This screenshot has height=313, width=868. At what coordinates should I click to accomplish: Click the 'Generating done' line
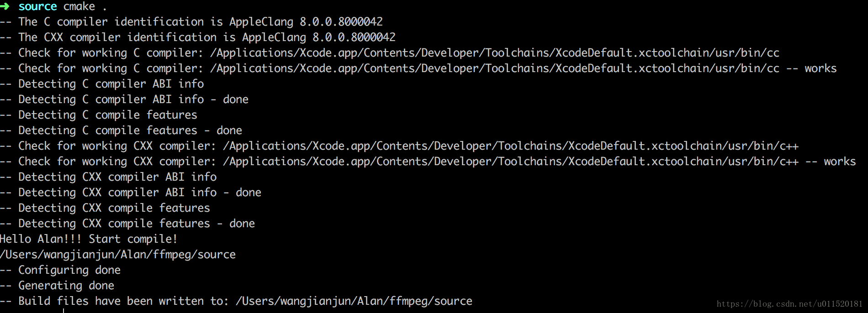[x=57, y=286]
